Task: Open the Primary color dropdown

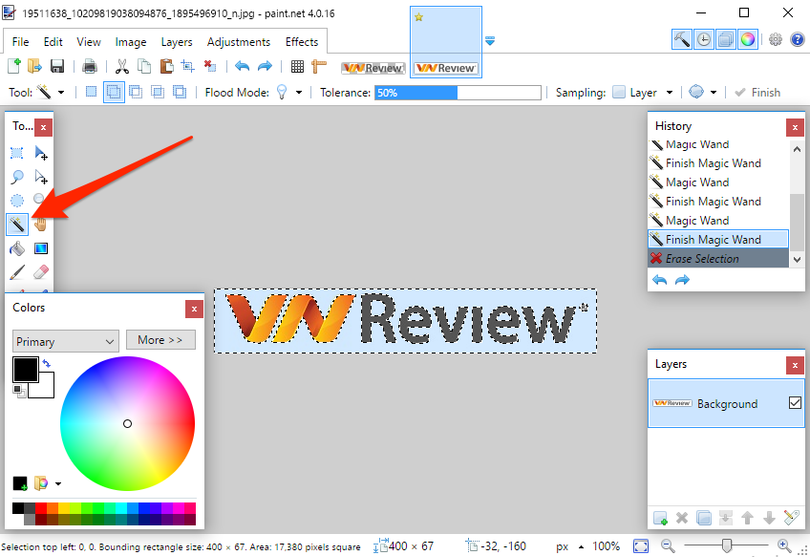Action: click(x=66, y=341)
